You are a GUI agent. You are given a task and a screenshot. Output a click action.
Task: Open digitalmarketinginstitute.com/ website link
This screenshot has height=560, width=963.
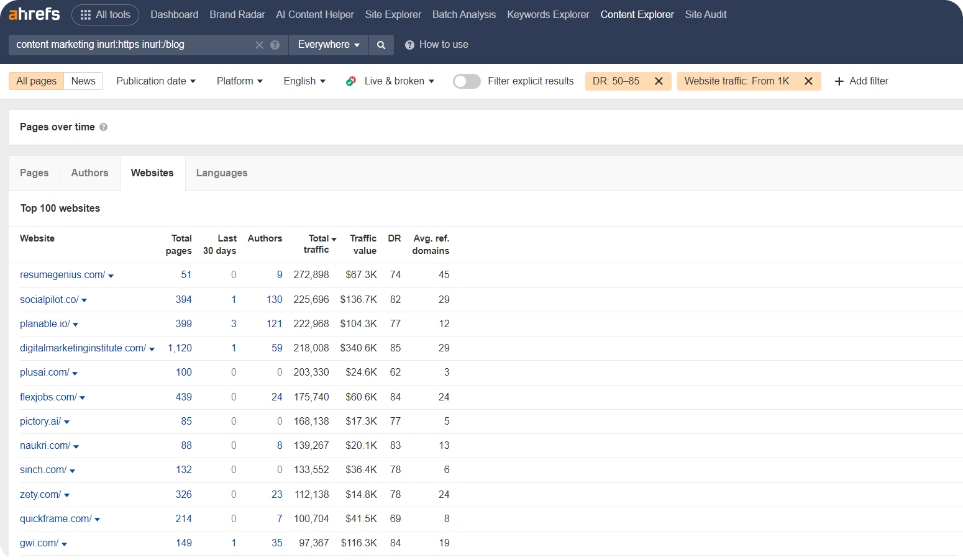pos(83,348)
